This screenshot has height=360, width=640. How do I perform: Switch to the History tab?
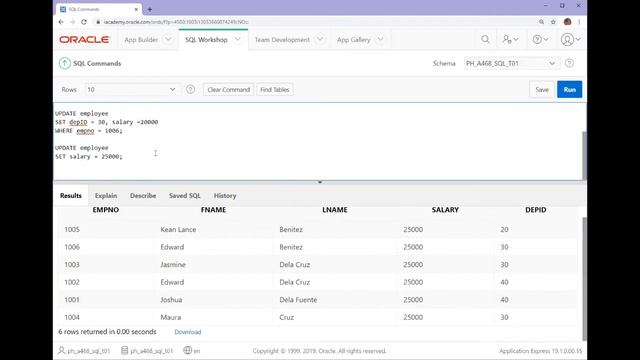pos(225,196)
